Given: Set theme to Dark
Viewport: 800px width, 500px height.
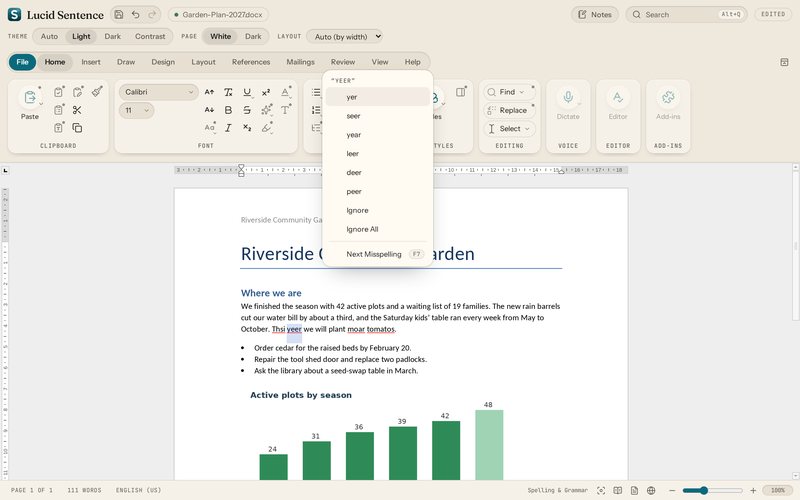Looking at the screenshot, I should coord(113,36).
